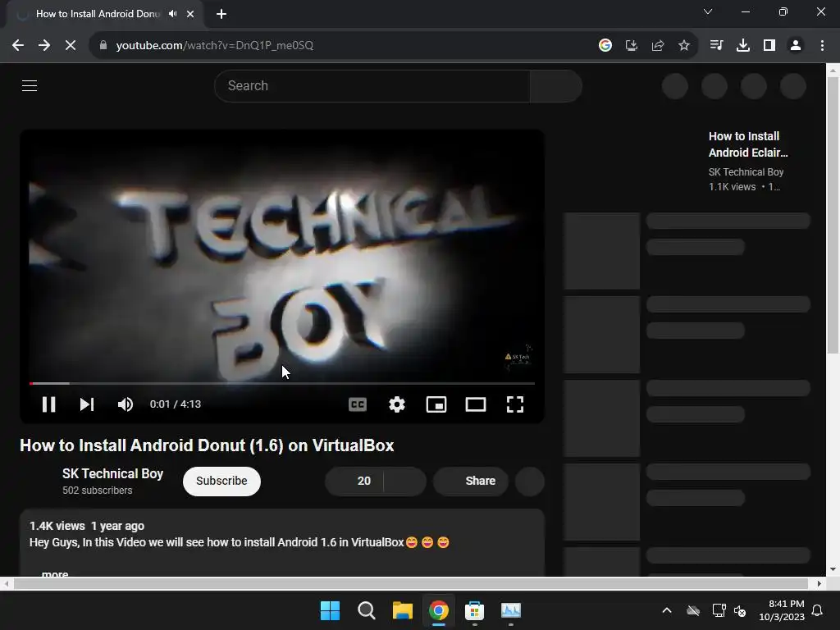Expand description with the more link
The image size is (840, 630).
pos(55,573)
